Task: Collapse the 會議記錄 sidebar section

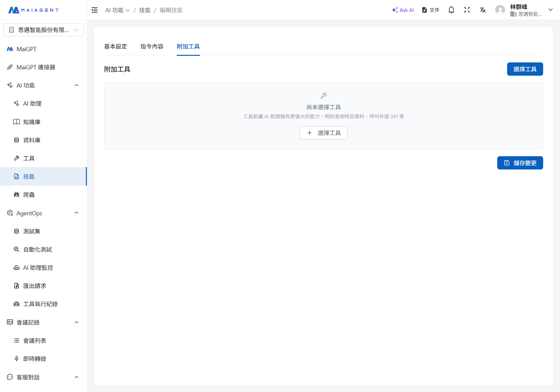Action: click(76, 322)
